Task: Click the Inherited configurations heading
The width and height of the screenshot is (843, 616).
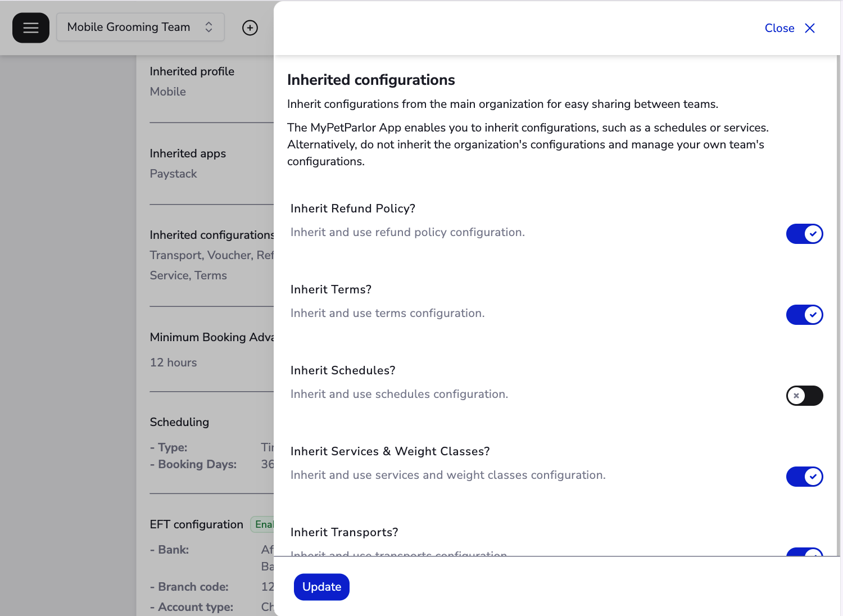Action: [371, 80]
